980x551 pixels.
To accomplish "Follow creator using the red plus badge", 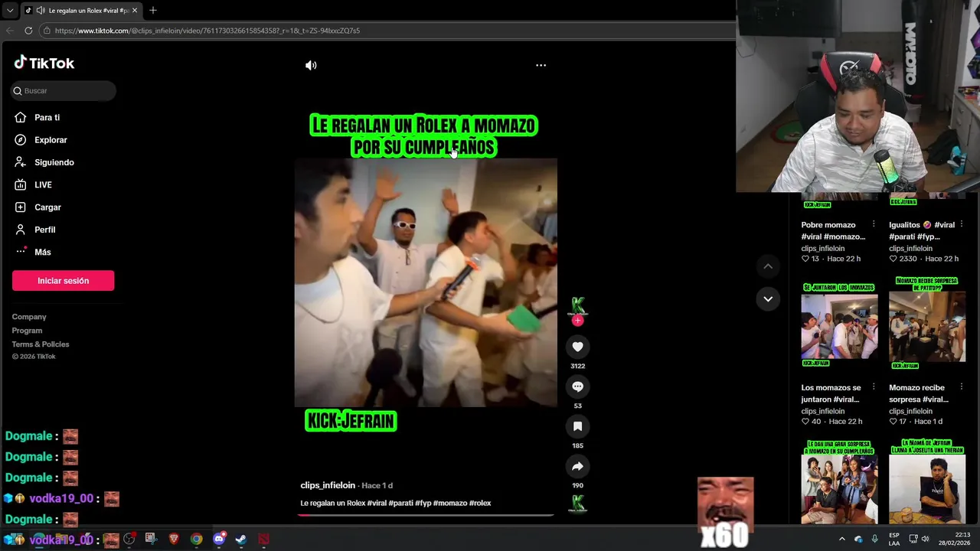I will click(577, 321).
